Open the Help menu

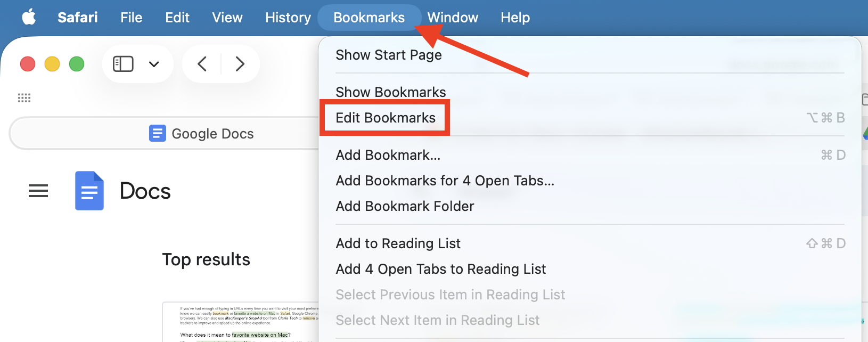click(x=515, y=18)
